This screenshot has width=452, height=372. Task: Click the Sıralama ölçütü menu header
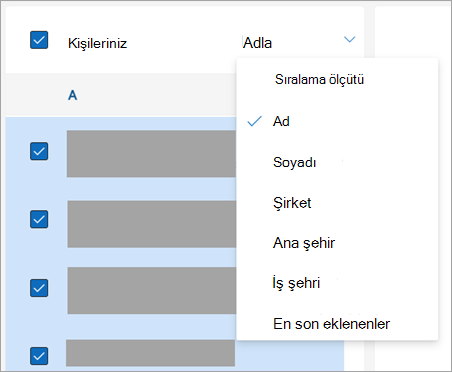point(319,79)
